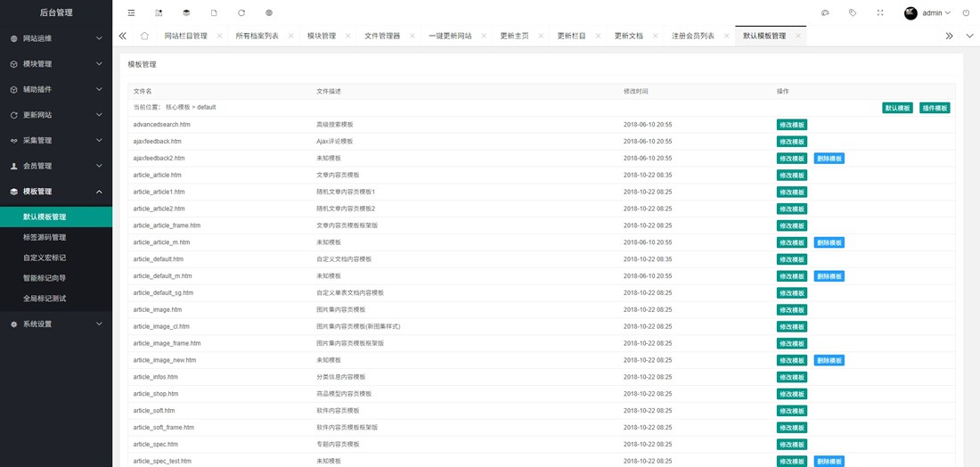
Task: Click the globe icon in top toolbar
Action: tap(269, 13)
